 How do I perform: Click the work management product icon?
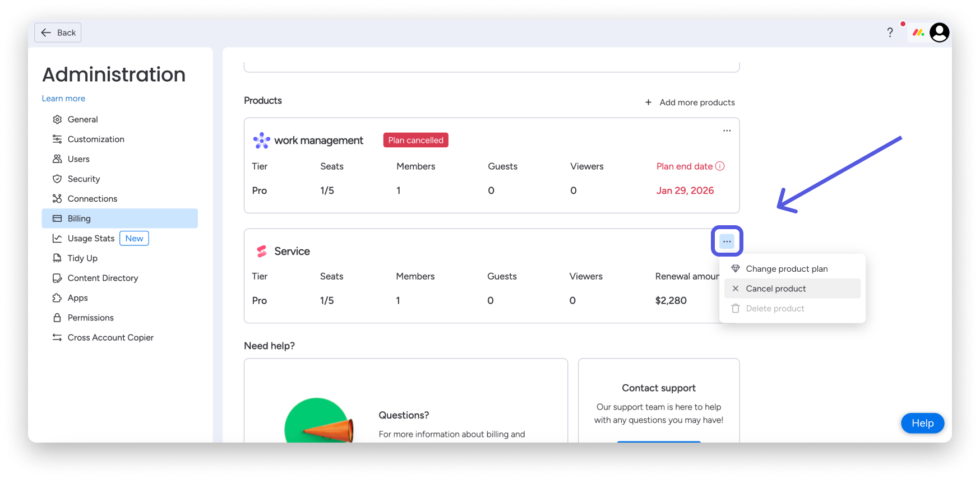[x=261, y=140]
